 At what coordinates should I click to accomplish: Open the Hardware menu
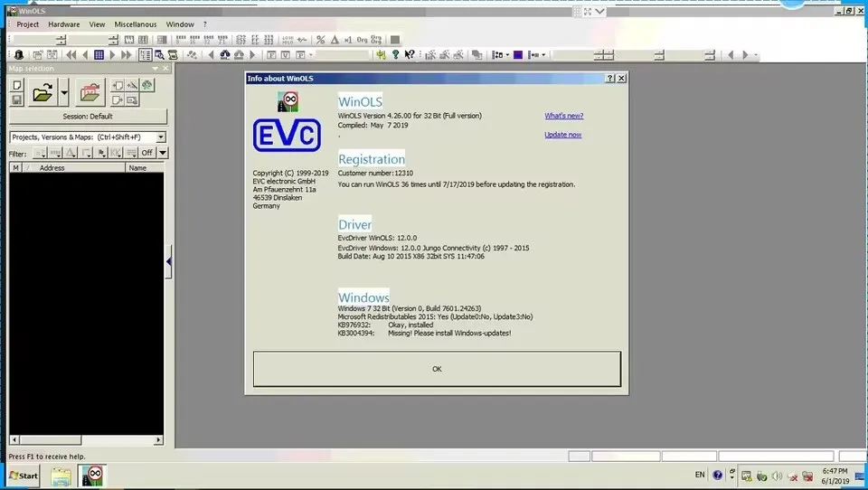click(x=63, y=24)
